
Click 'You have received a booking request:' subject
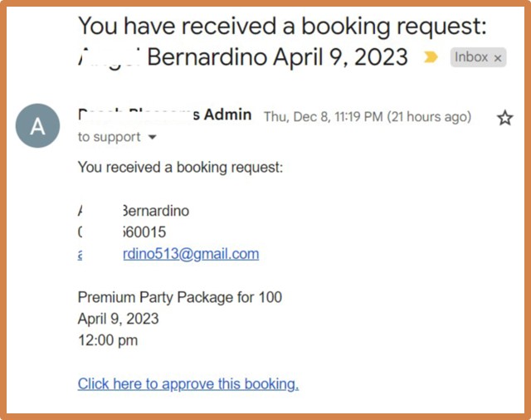pyautogui.click(x=282, y=26)
